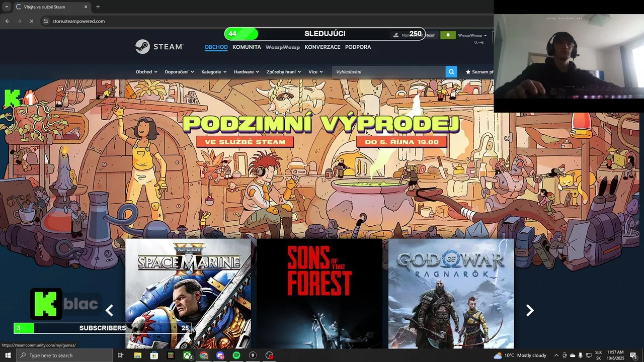The image size is (644, 362).
Task: Open the green notifications bell
Action: pyautogui.click(x=448, y=35)
